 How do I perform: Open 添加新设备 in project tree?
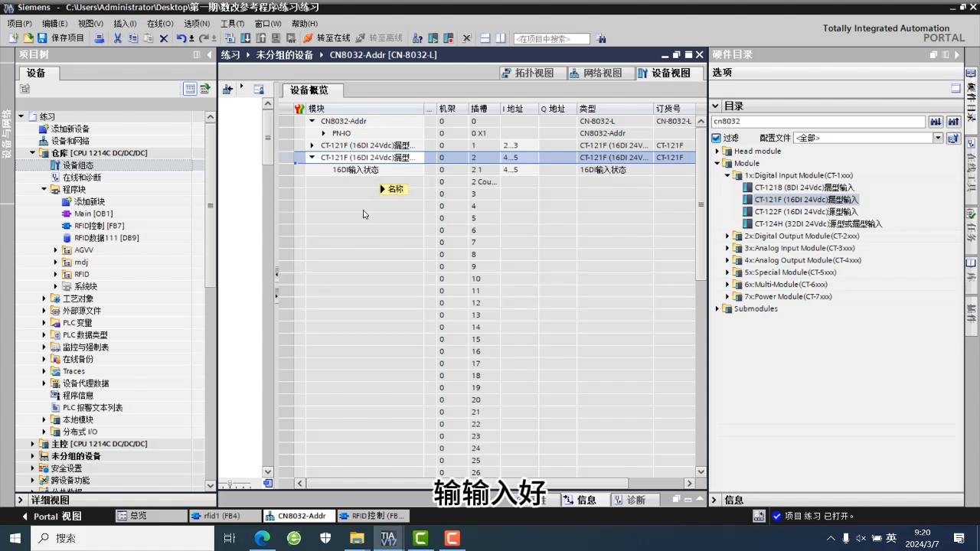tap(70, 129)
